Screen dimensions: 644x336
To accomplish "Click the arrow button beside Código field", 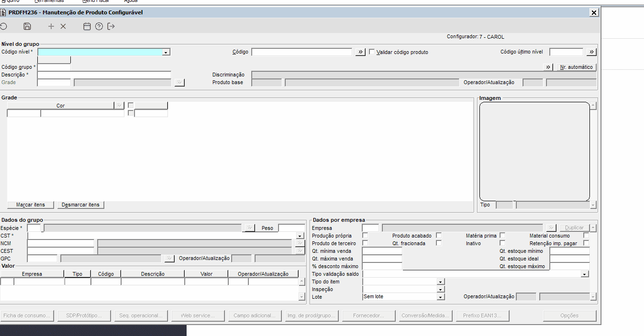I will (360, 52).
